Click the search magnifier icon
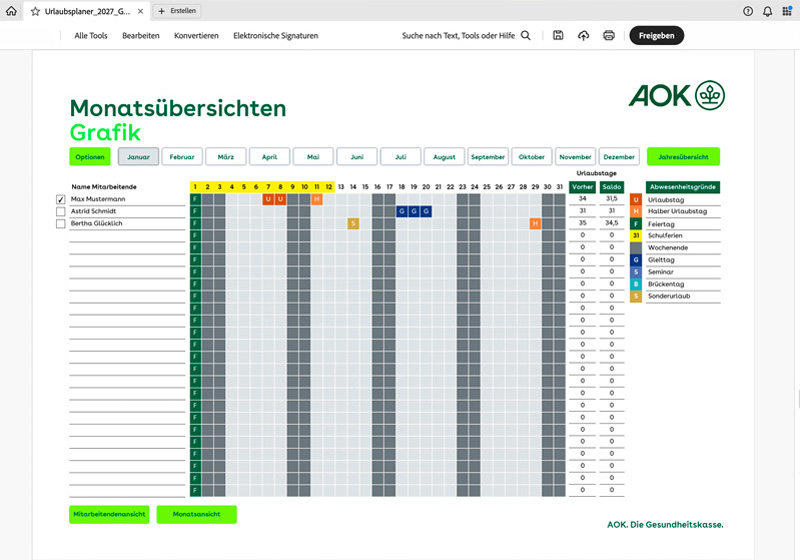This screenshot has width=800, height=560. click(x=526, y=35)
